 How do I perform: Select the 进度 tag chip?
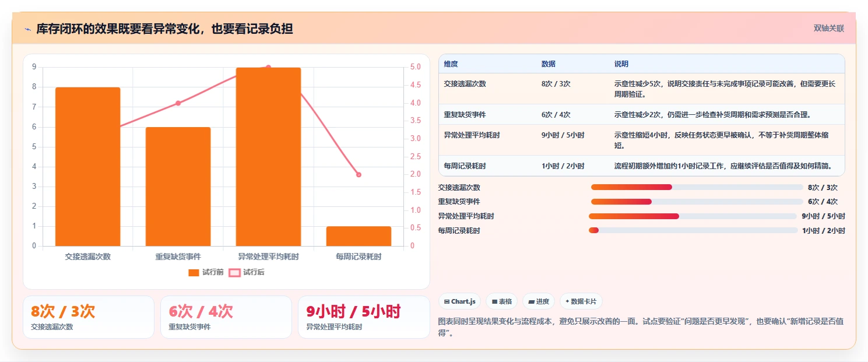click(539, 301)
